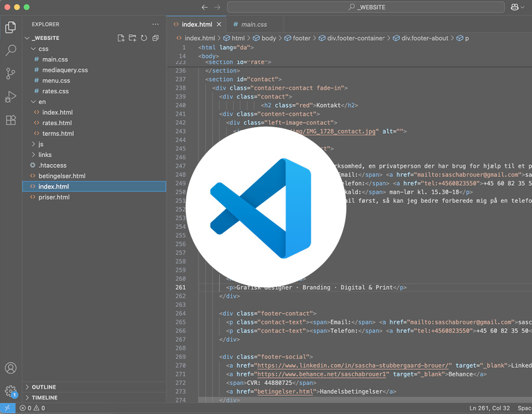The image size is (532, 414).
Task: Collapse all folders in explorer
Action: (155, 38)
